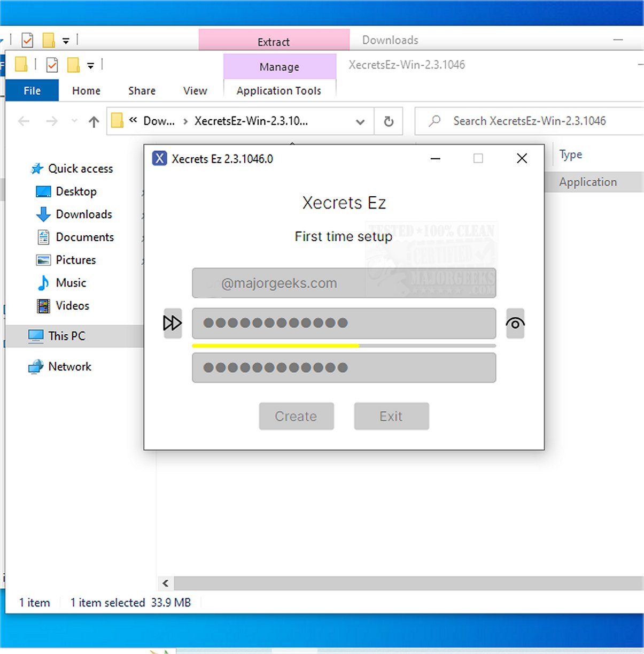Open the address bar history dropdown
644x654 pixels.
pyautogui.click(x=360, y=121)
